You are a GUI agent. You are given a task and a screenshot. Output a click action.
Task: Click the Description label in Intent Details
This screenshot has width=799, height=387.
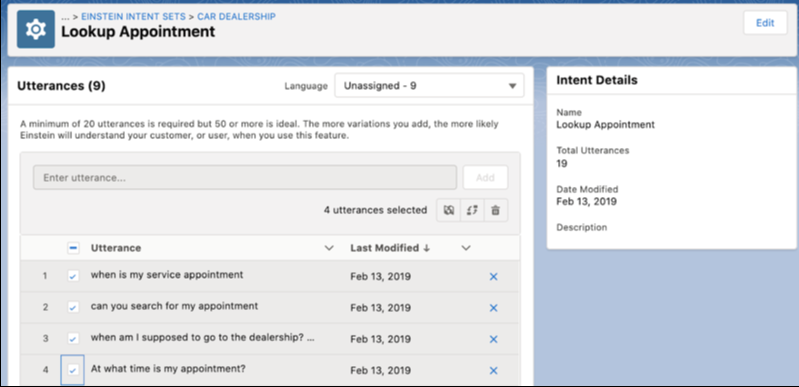581,227
